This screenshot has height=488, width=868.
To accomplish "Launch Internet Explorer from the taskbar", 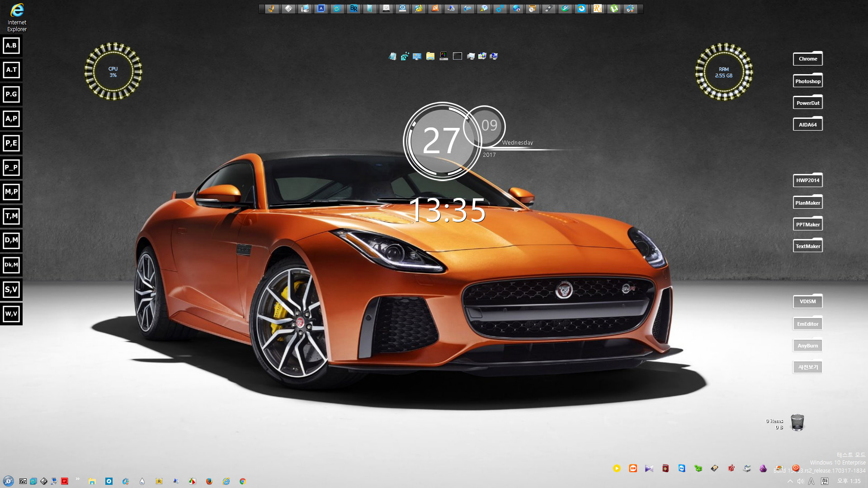I will click(226, 481).
